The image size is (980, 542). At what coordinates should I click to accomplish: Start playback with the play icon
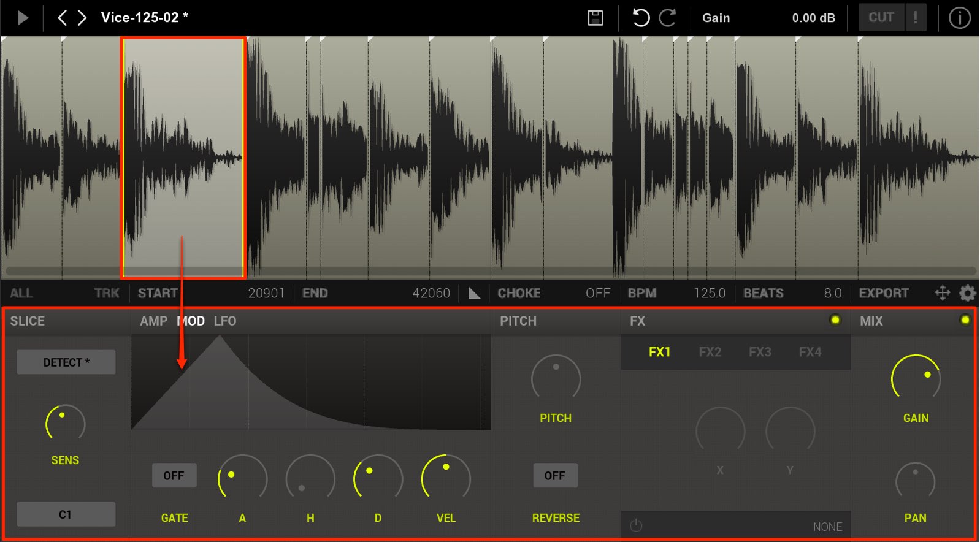23,18
